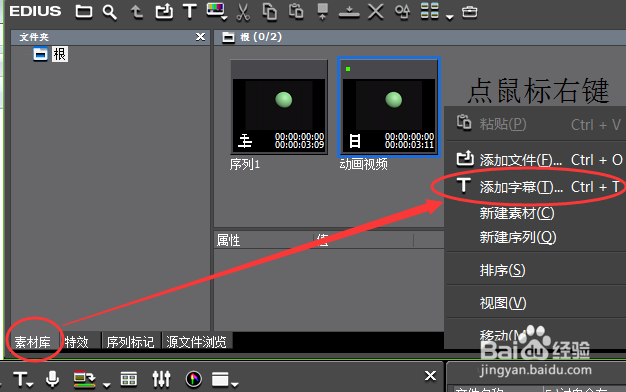Click the show in player icon

point(323,11)
